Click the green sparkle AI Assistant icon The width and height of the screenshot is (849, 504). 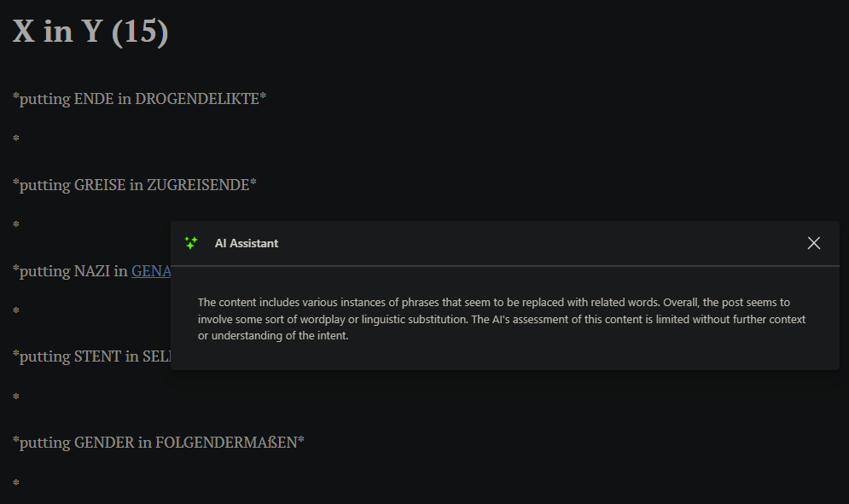(191, 243)
